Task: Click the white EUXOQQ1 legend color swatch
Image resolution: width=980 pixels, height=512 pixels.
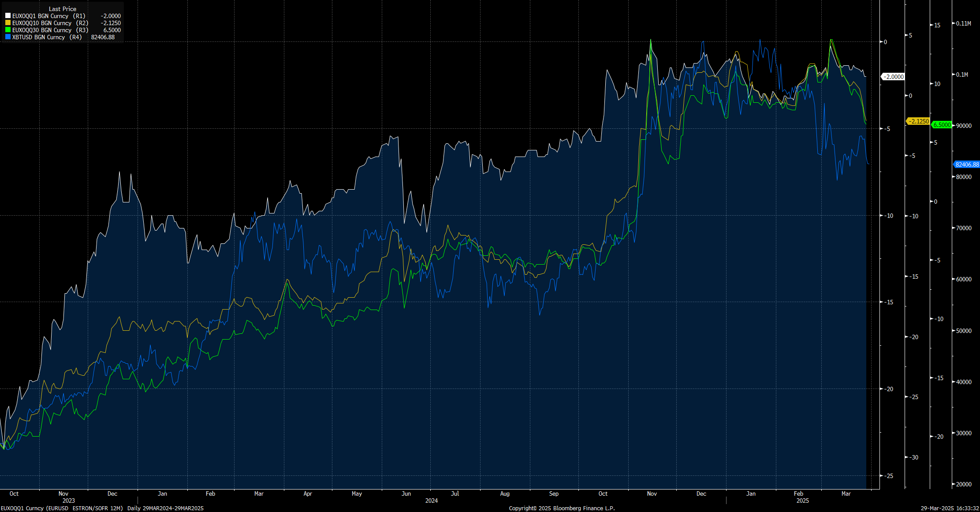Action: [x=8, y=16]
